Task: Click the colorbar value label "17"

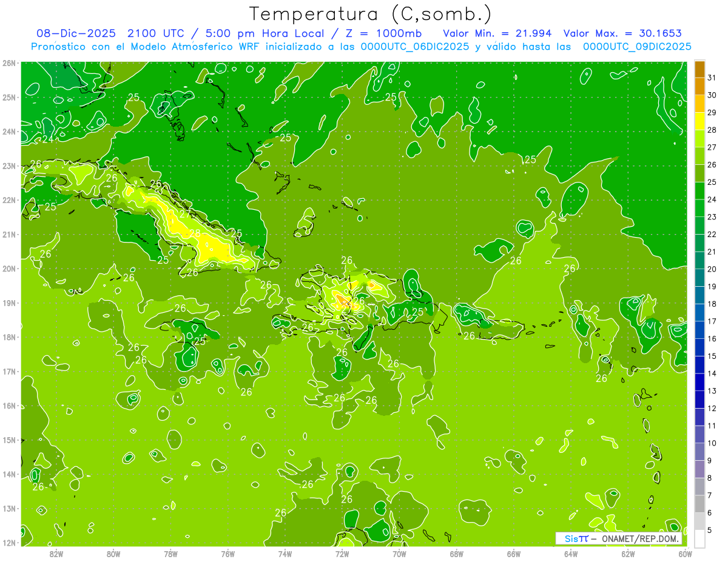Action: 712,321
